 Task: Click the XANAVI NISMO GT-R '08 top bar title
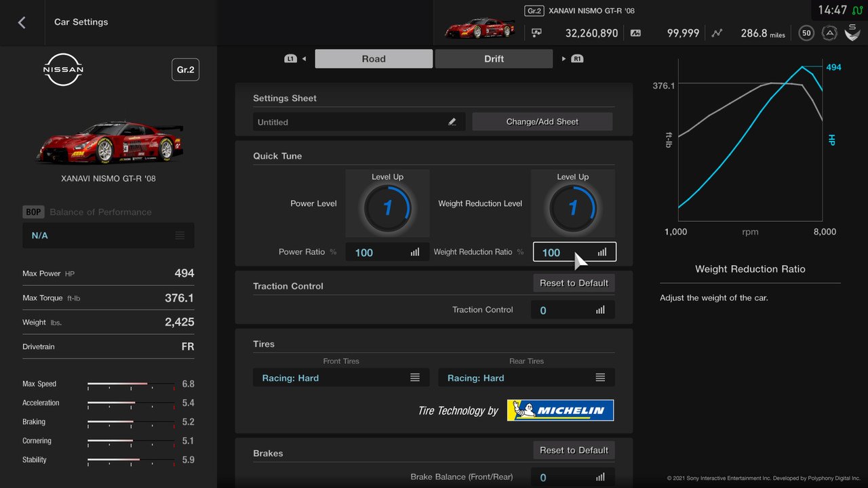pos(591,11)
